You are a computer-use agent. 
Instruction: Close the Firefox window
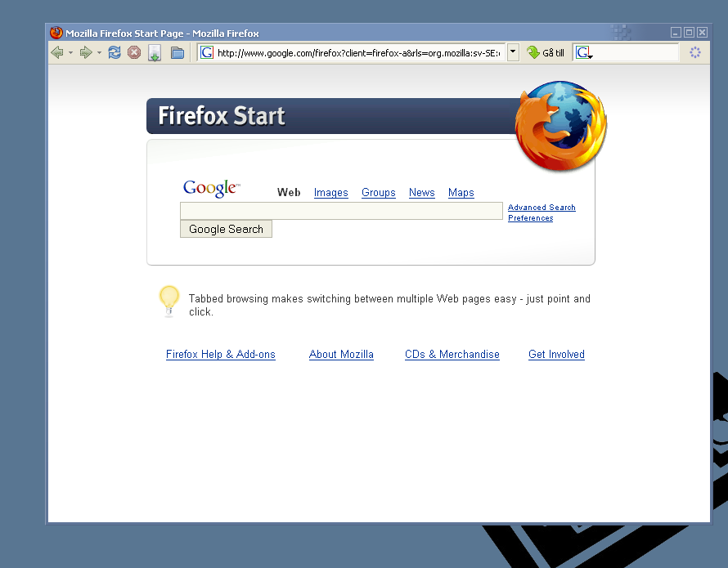(702, 33)
